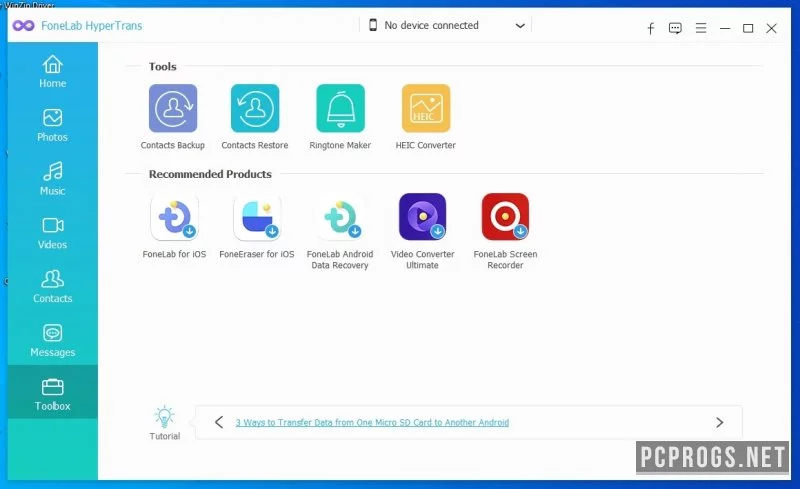Open the Messages section

click(x=53, y=340)
